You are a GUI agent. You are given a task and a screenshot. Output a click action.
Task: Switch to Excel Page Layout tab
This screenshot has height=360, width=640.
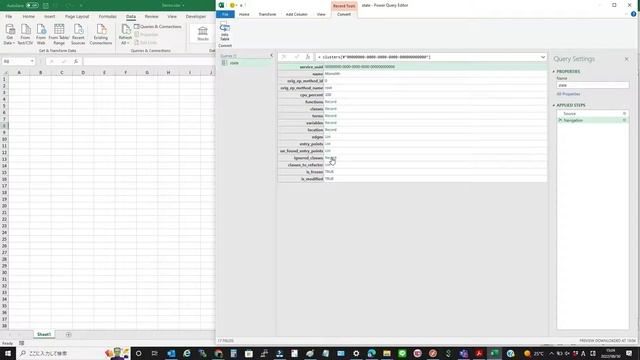pyautogui.click(x=77, y=17)
